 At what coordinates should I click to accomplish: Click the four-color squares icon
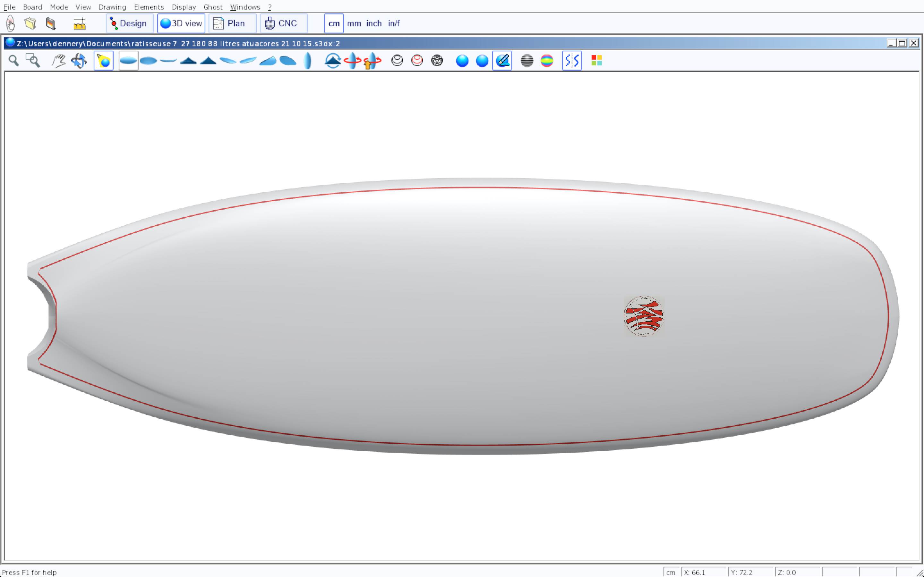596,61
